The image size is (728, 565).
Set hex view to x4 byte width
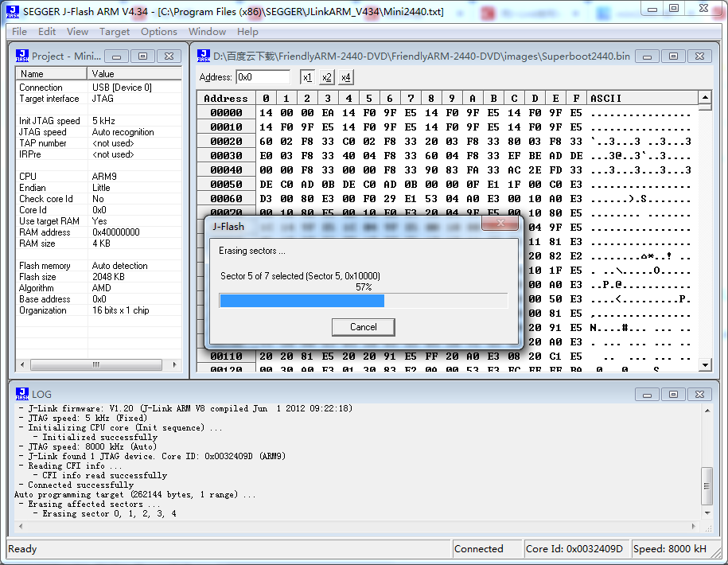[x=345, y=77]
